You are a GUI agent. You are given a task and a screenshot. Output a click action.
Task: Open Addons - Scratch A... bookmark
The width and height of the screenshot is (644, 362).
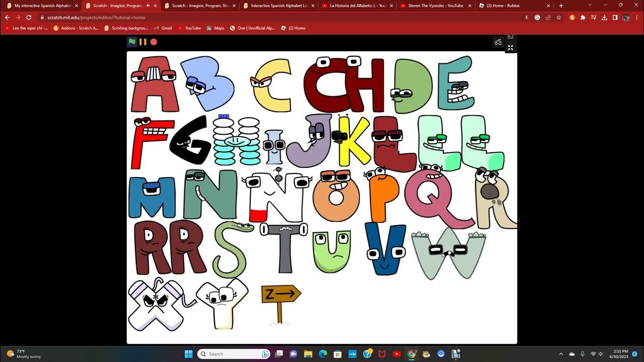pos(76,28)
